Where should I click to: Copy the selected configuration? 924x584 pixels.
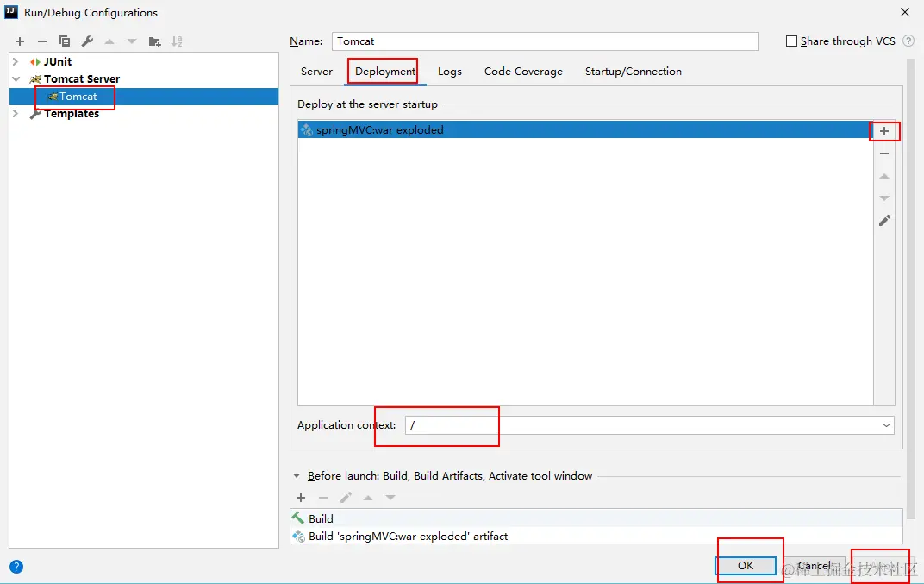click(x=65, y=41)
